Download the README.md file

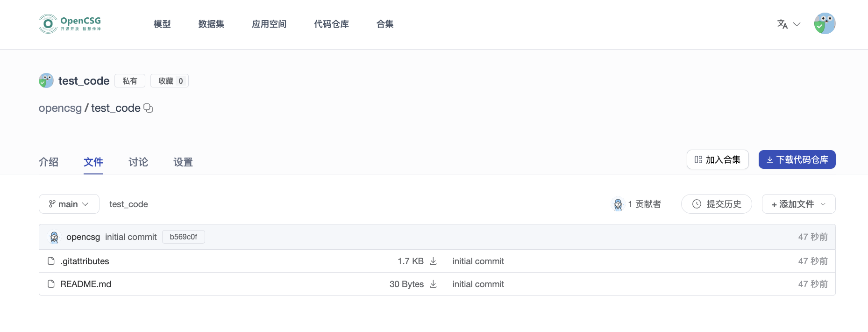(x=433, y=284)
